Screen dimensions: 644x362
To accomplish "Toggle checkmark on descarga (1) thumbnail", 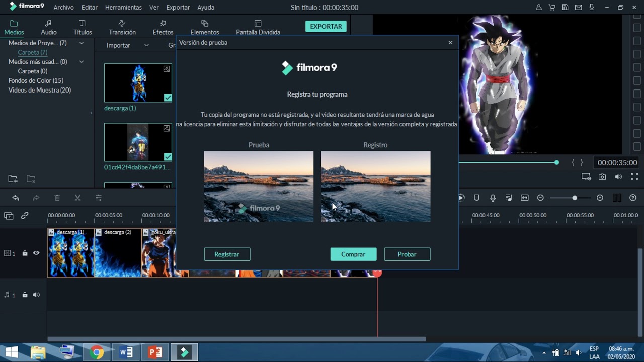I will click(x=168, y=98).
